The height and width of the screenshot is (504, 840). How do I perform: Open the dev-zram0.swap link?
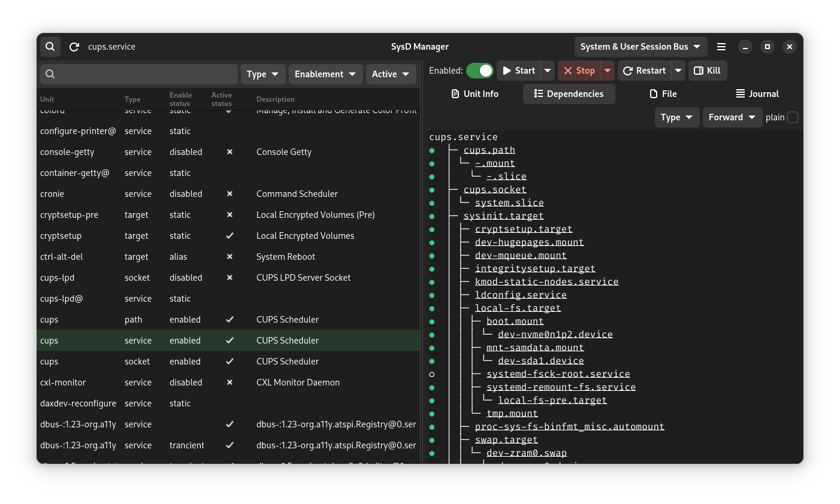click(527, 453)
